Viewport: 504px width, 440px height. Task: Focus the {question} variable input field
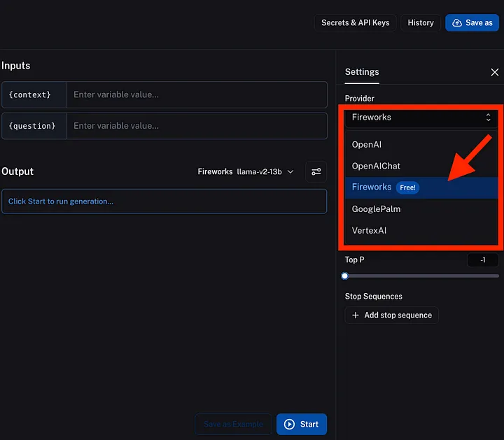coord(196,126)
